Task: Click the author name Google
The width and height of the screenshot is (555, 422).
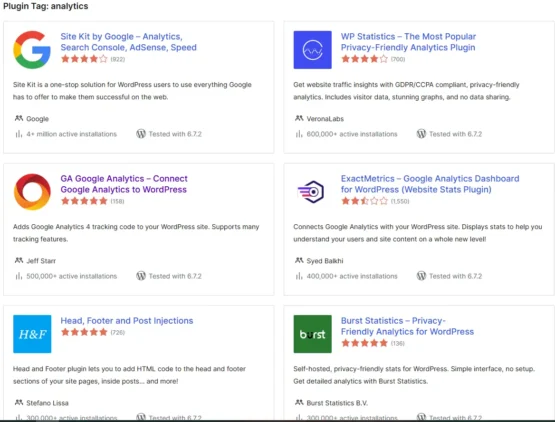Action: [x=38, y=119]
